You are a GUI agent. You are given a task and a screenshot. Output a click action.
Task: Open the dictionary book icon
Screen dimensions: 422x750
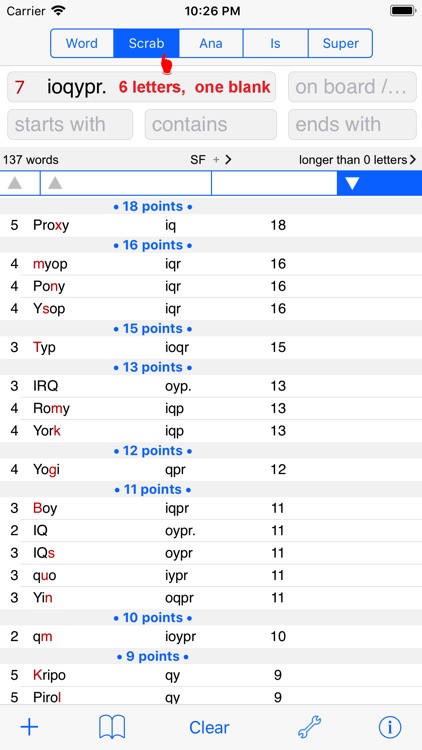point(112,727)
